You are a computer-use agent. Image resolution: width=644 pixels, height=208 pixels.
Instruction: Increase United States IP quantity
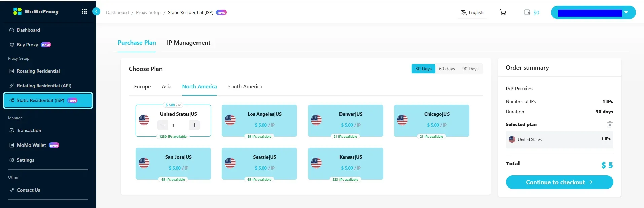tap(194, 125)
